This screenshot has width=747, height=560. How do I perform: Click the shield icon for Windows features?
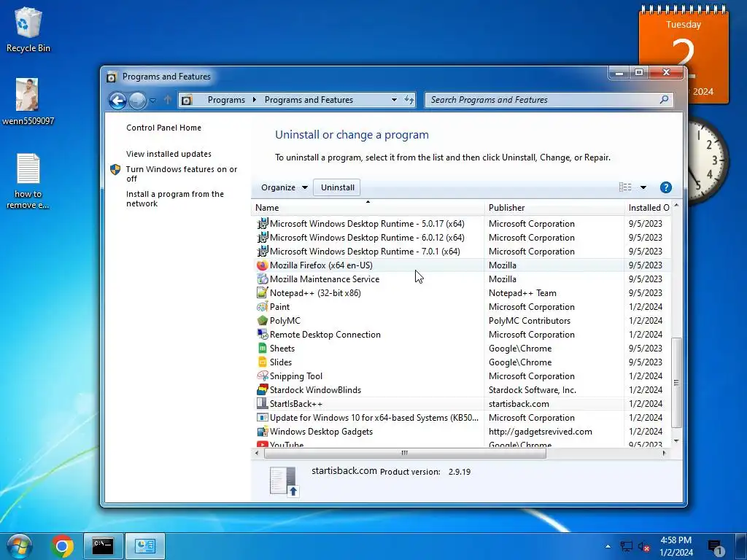pos(115,169)
